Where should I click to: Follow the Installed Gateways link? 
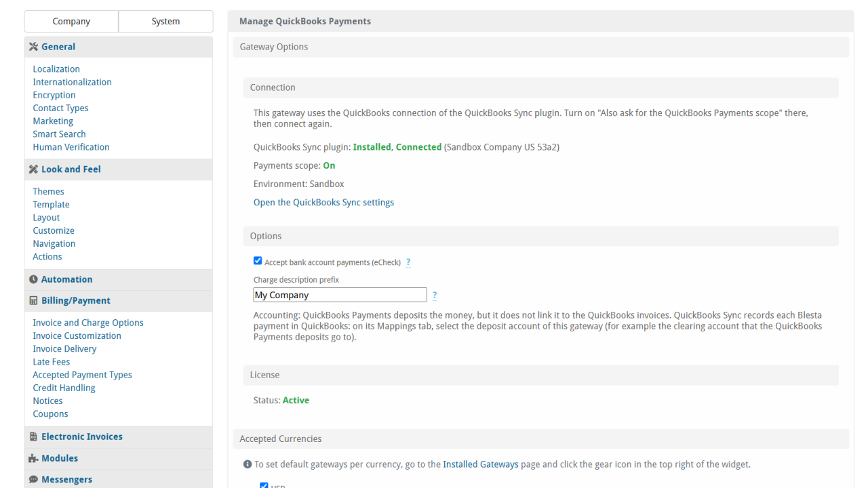(x=481, y=464)
